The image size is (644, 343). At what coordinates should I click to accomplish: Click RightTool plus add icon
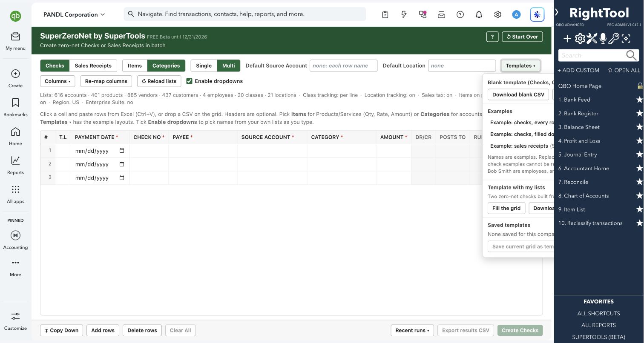click(567, 39)
